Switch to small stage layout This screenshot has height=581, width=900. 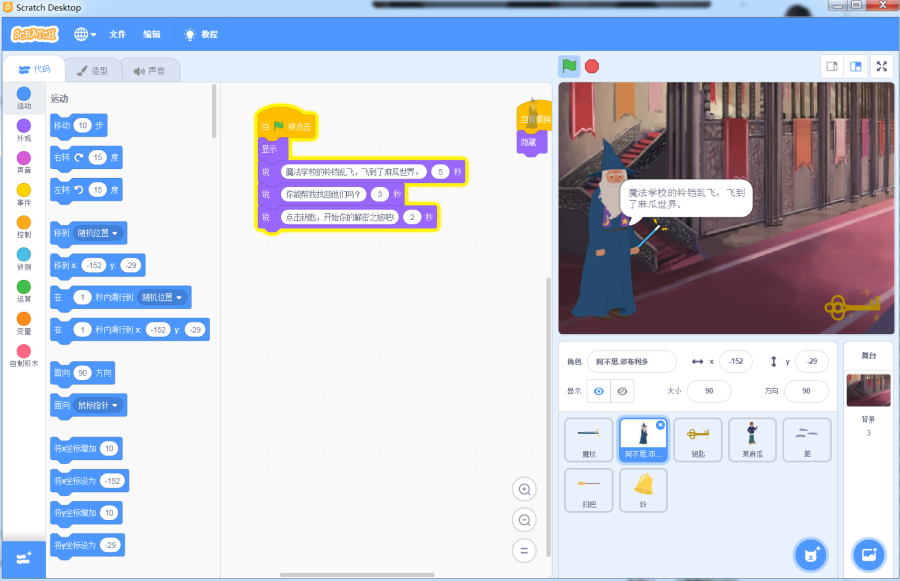[831, 66]
